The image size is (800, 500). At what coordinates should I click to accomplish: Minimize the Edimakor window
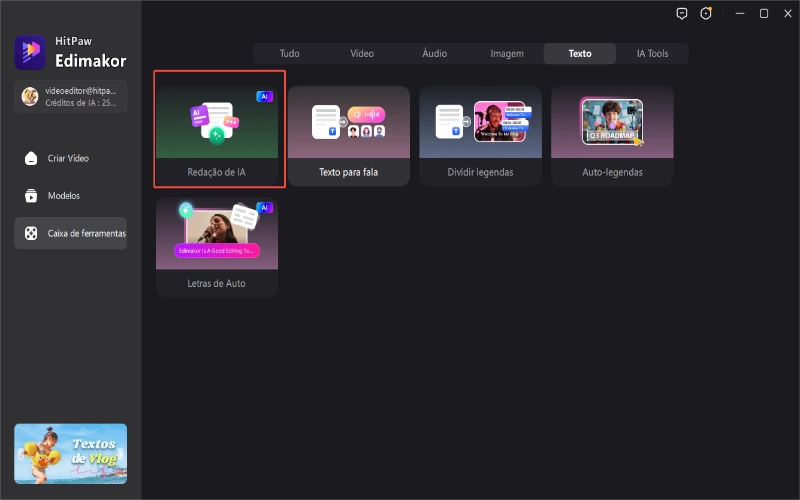pos(739,14)
